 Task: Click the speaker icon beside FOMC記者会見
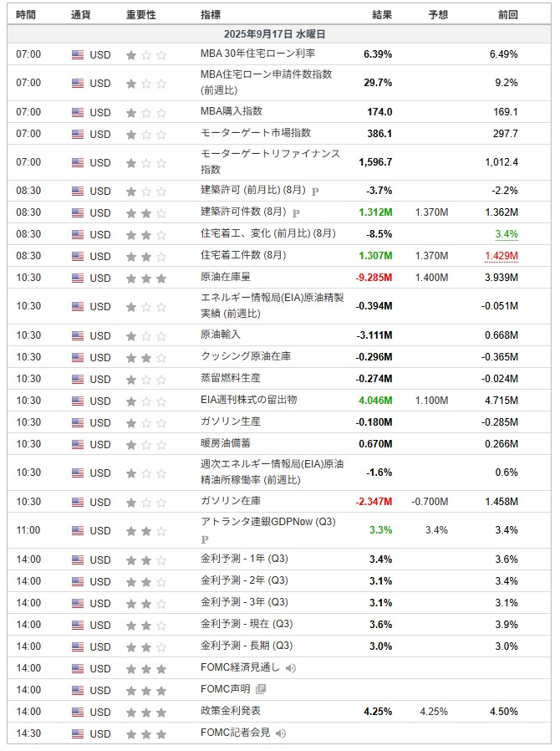click(281, 733)
